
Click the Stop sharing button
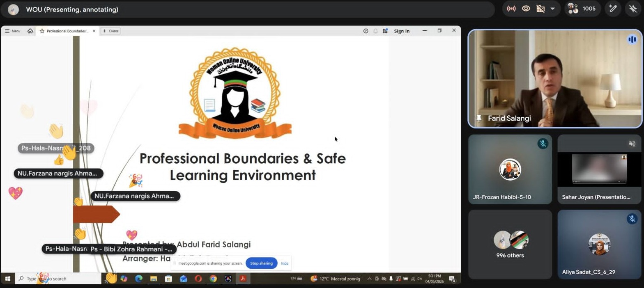click(x=262, y=263)
